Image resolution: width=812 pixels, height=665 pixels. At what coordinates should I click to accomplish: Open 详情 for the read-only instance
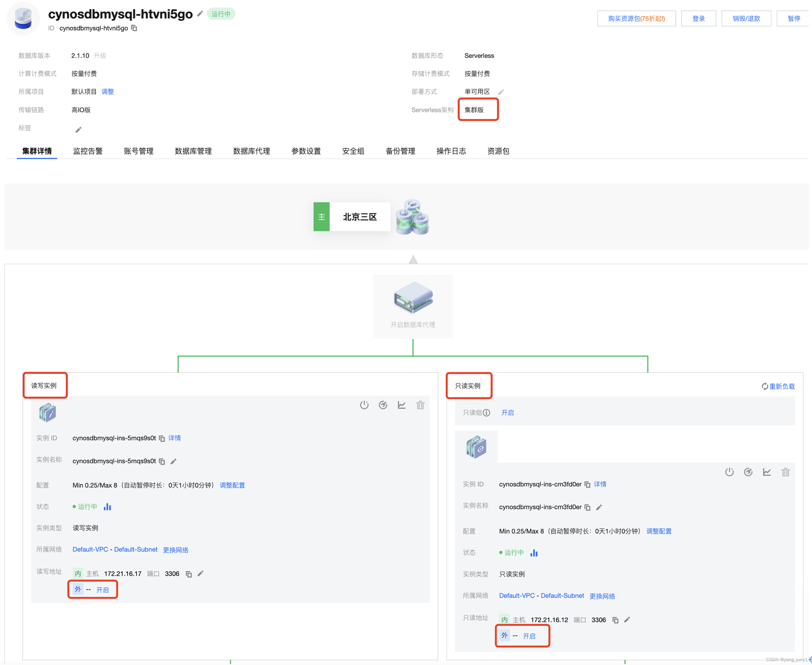[x=600, y=484]
